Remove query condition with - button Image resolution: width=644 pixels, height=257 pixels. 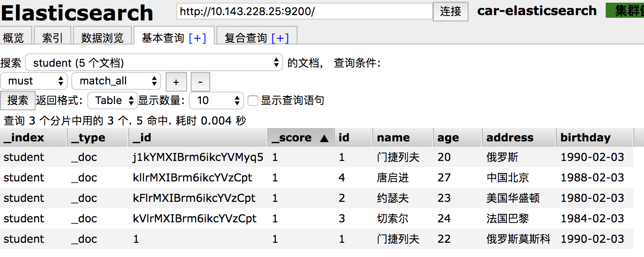pyautogui.click(x=200, y=82)
